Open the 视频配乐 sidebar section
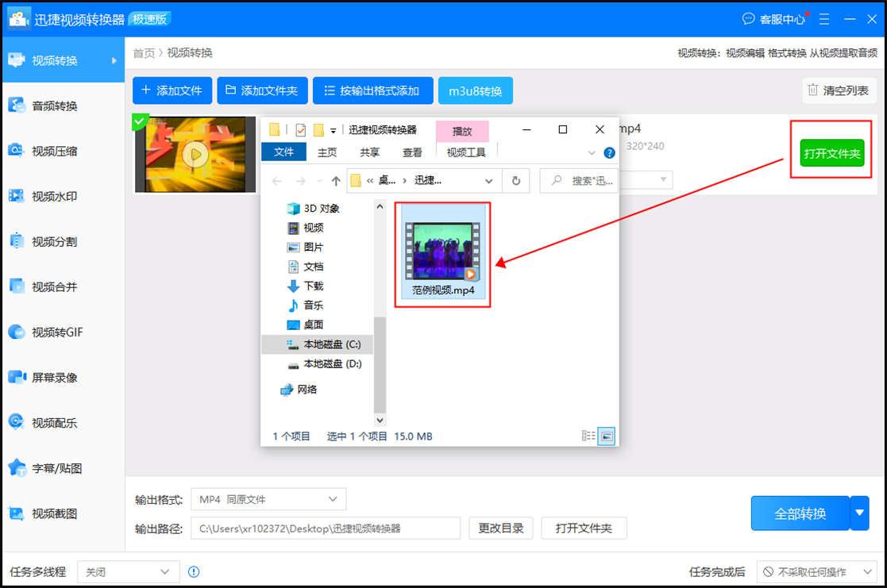 [x=62, y=422]
